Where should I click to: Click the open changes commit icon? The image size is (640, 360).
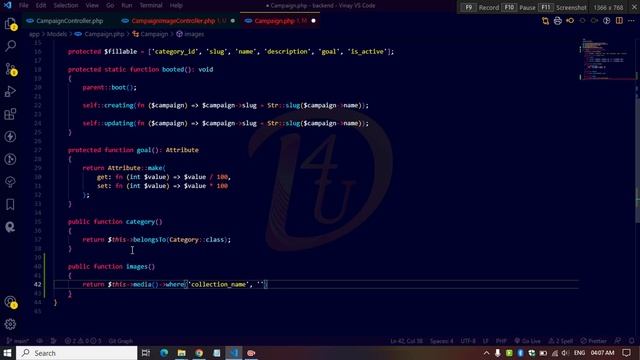click(570, 21)
